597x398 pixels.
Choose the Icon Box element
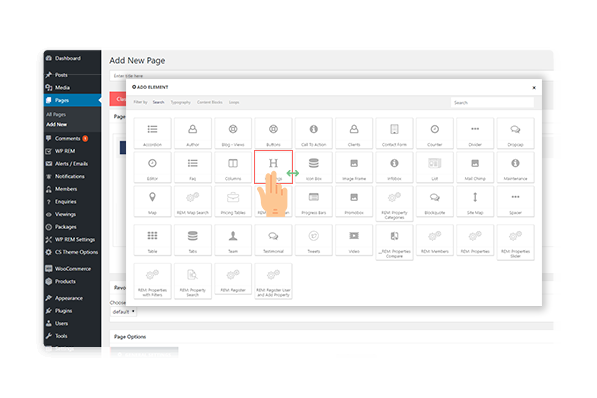point(313,167)
